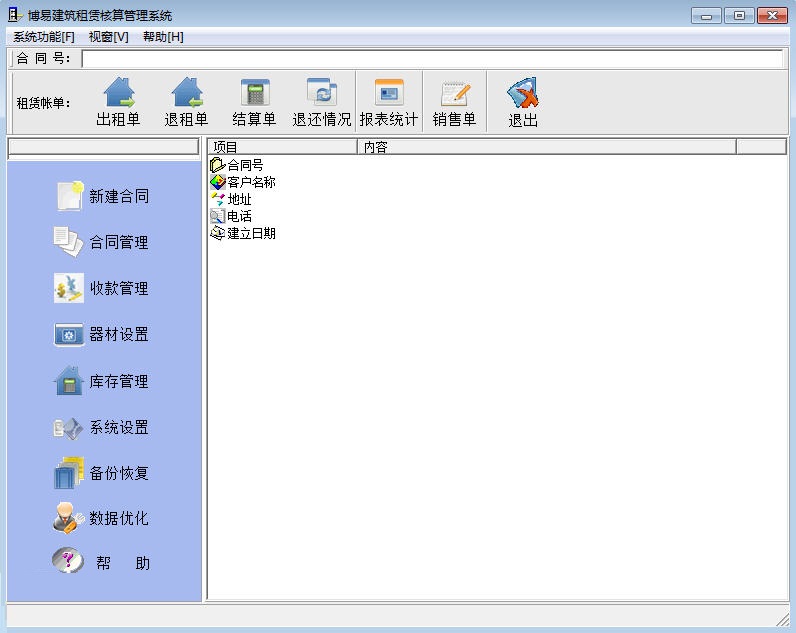
Task: Click the 收款管理 sidebar label
Action: 119,288
